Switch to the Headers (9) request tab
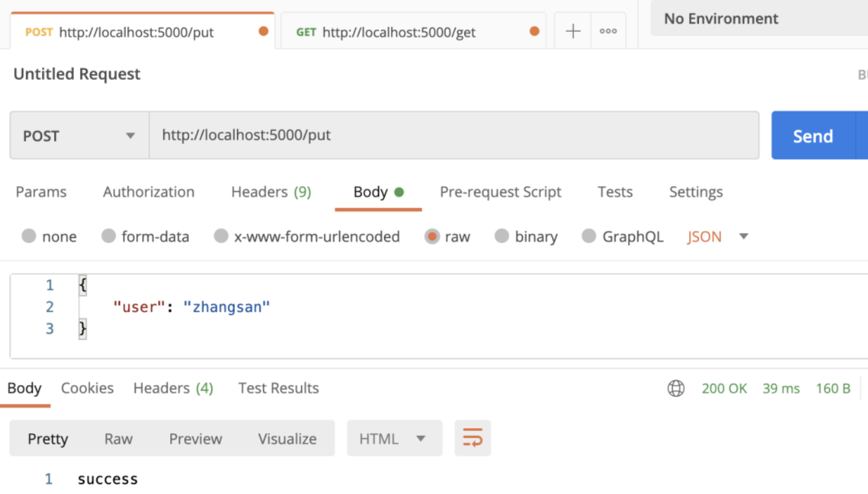 coord(271,192)
